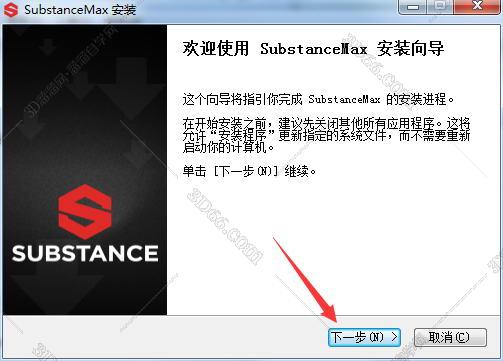This screenshot has height=361, width=503.
Task: Click the disabled maximize button
Action: [x=441, y=6]
